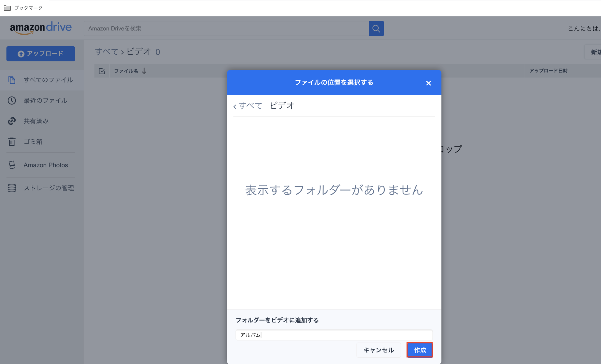Click the Amazon Photos device icon
This screenshot has height=364, width=601.
click(x=12, y=165)
